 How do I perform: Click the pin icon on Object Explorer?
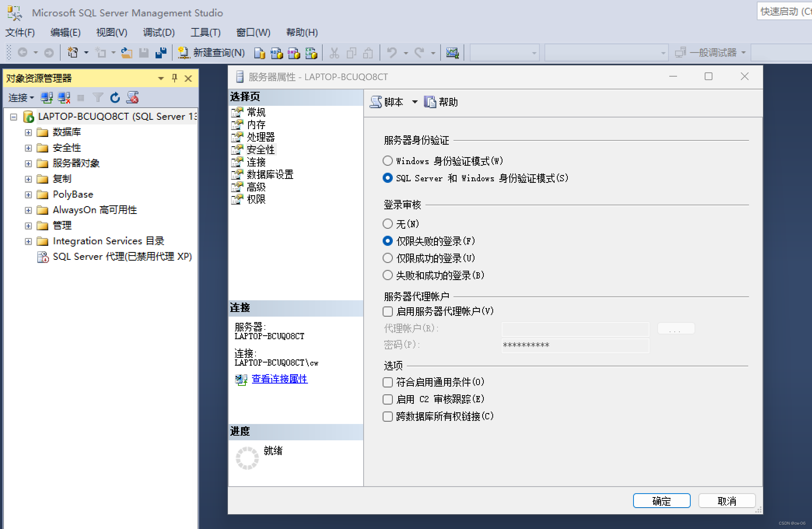(175, 78)
